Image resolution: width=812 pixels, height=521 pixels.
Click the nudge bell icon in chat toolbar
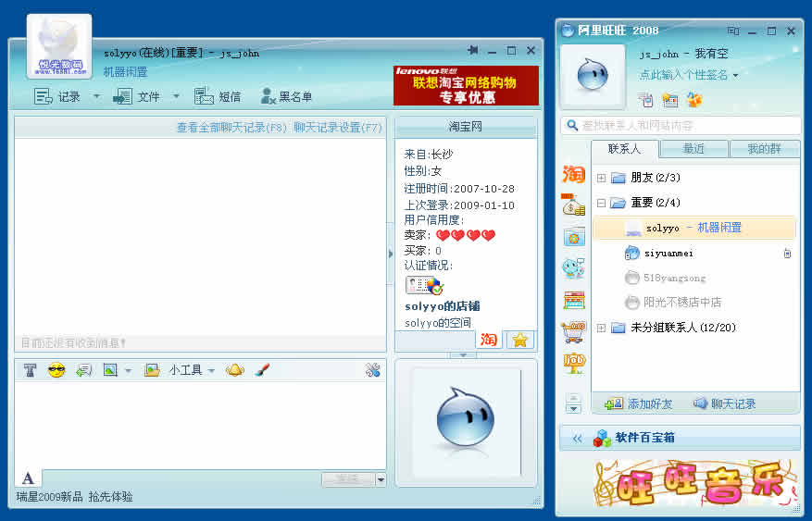pyautogui.click(x=235, y=370)
